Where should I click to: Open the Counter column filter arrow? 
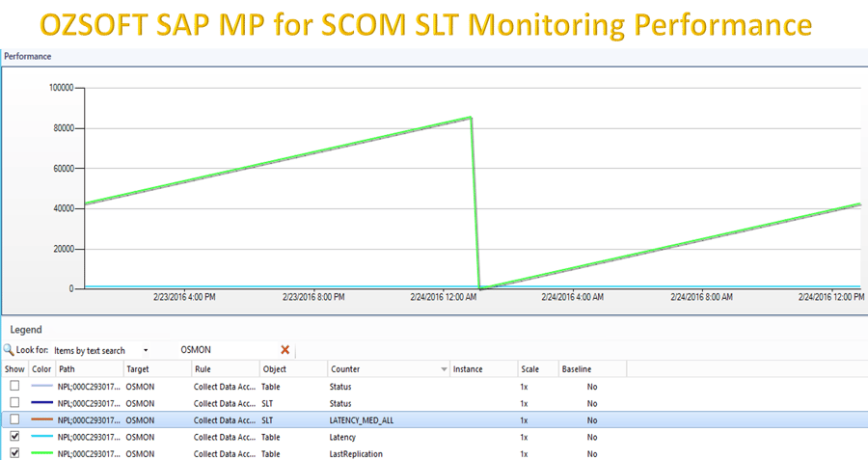tap(444, 369)
